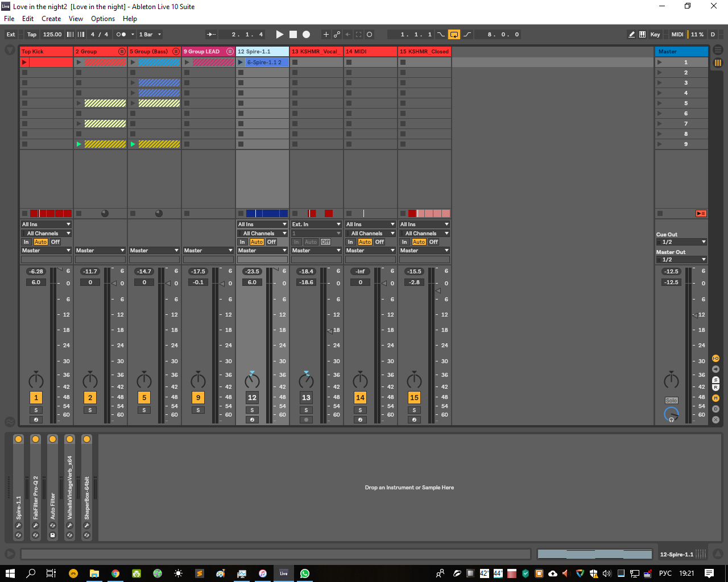Viewport: 728px width, 582px height.
Task: Open Spire-1.1 plug-in window wrench icon
Action: click(18, 526)
